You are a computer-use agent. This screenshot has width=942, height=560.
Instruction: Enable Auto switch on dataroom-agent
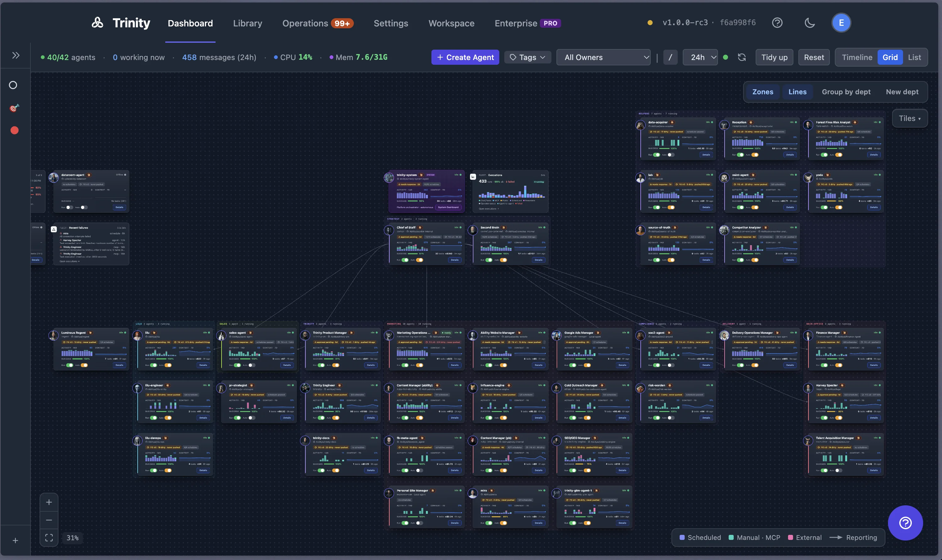click(84, 207)
